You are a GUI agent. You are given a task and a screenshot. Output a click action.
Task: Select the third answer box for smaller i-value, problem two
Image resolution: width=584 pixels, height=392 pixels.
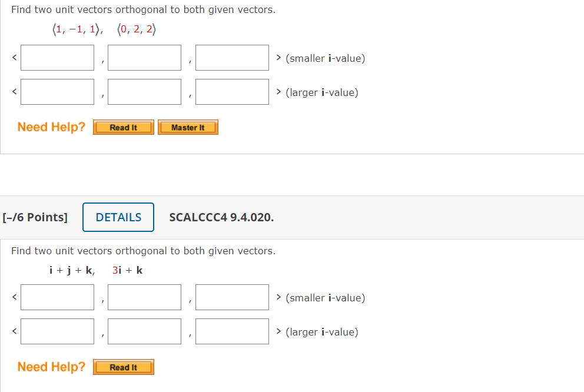pos(231,297)
